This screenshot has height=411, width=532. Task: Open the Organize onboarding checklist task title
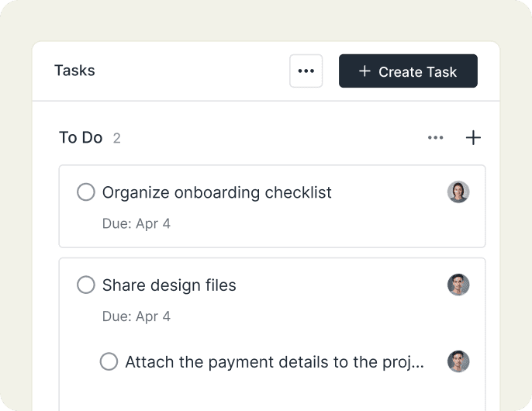(217, 192)
